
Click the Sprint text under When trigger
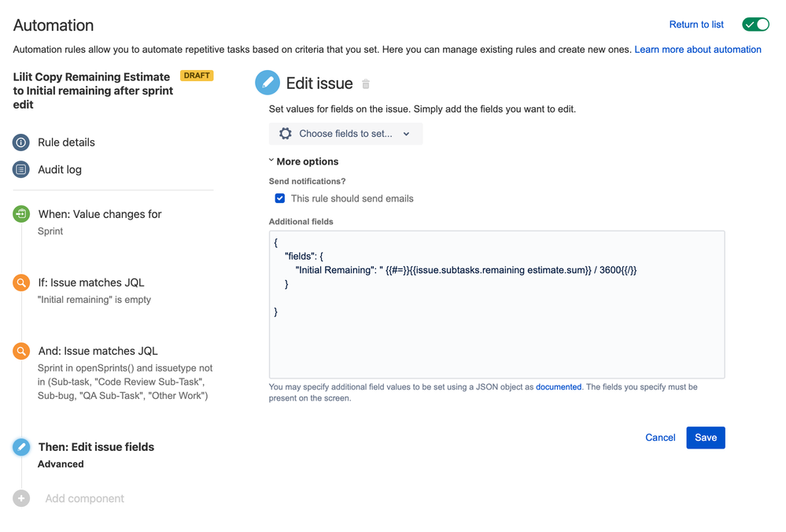click(x=50, y=231)
